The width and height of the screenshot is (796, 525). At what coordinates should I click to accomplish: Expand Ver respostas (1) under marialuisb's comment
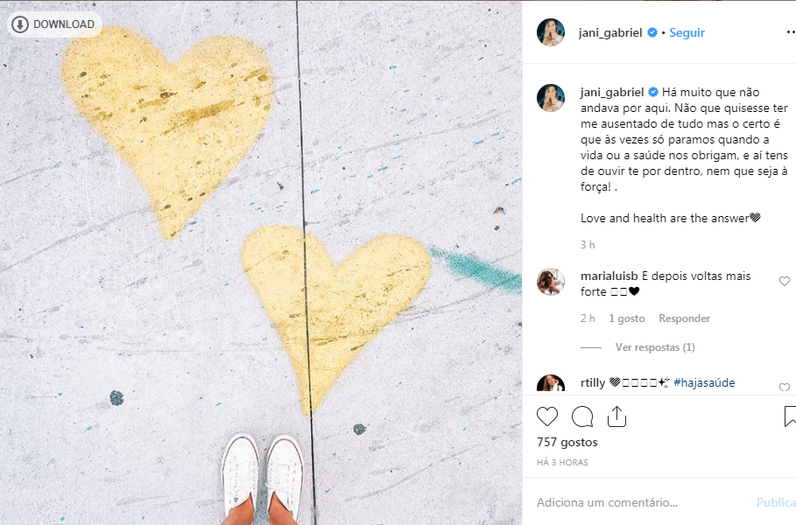655,347
